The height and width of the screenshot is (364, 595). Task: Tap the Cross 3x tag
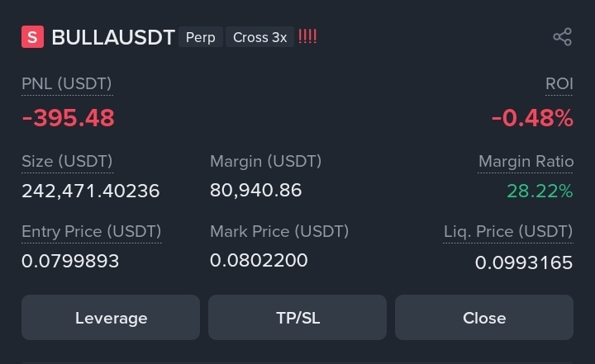(x=260, y=37)
